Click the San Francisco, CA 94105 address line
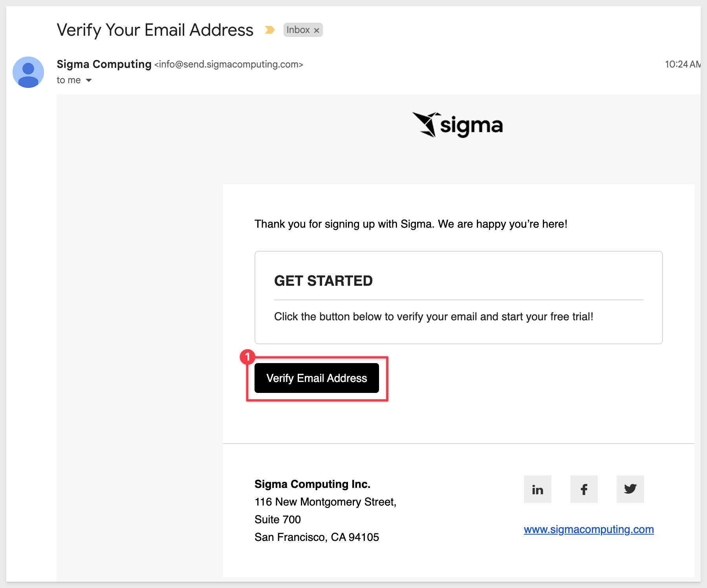 click(317, 537)
